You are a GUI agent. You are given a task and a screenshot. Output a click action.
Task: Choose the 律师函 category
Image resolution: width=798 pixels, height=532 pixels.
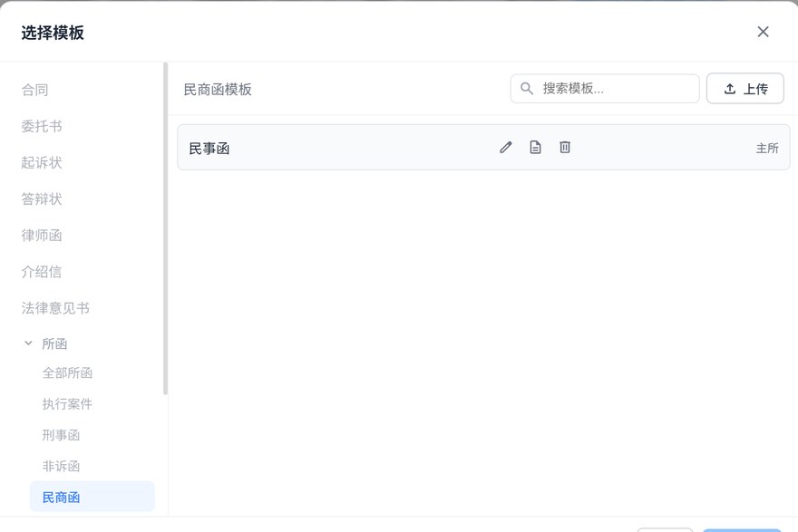42,236
